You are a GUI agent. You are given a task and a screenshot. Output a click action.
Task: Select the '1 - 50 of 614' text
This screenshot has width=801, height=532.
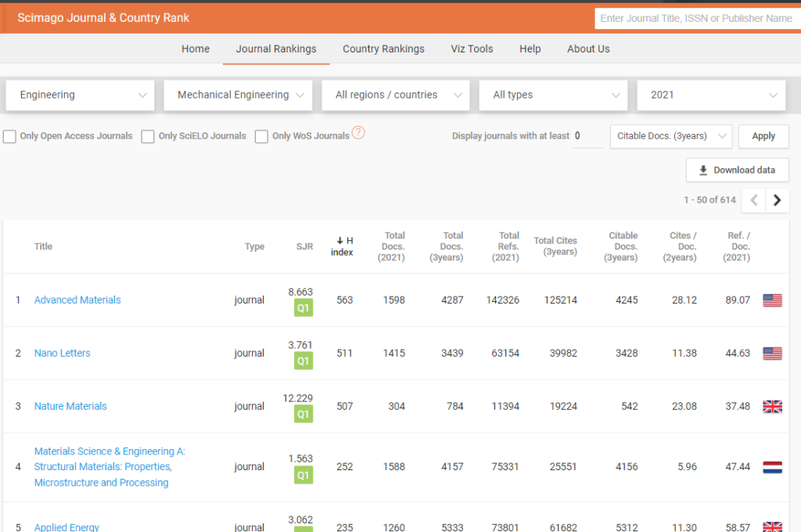click(710, 200)
